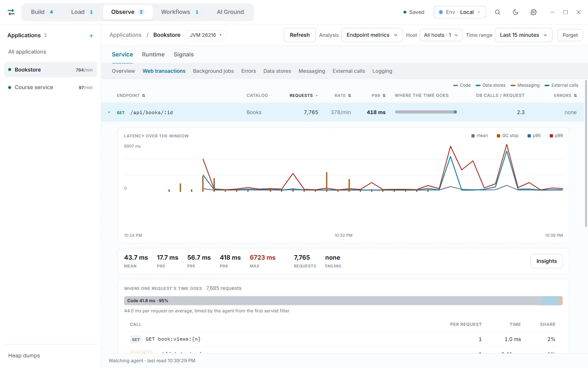Click the GET book:views:{n} call row

343,339
